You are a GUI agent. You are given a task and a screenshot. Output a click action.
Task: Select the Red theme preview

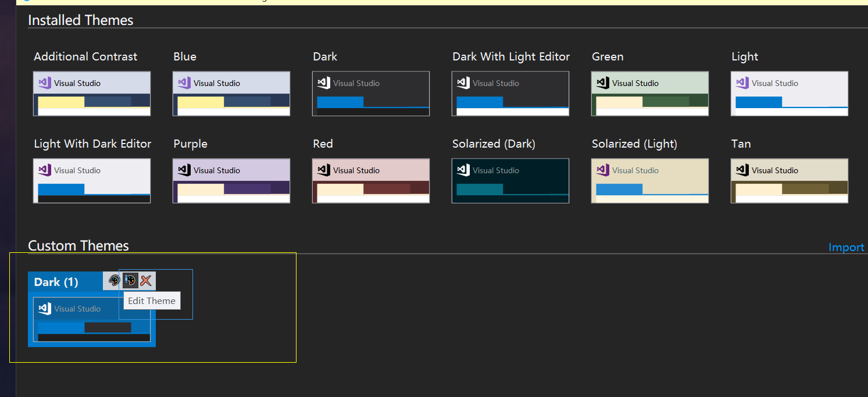tap(370, 180)
